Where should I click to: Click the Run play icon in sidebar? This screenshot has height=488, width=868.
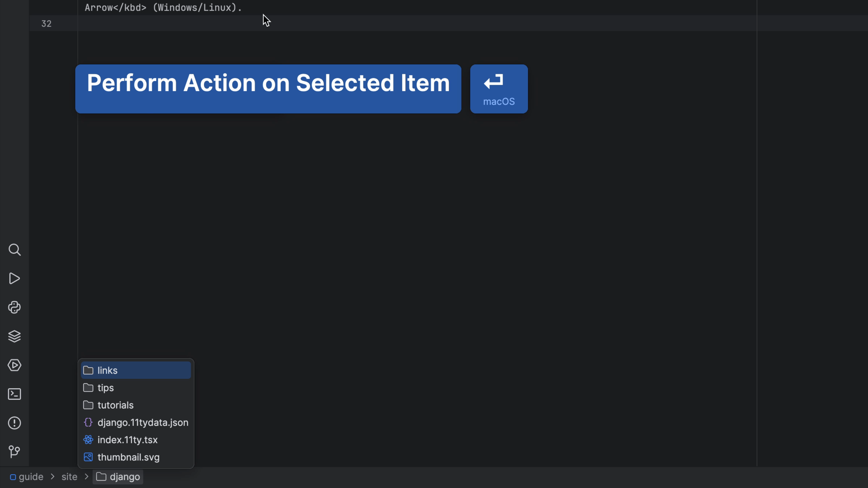coord(14,279)
